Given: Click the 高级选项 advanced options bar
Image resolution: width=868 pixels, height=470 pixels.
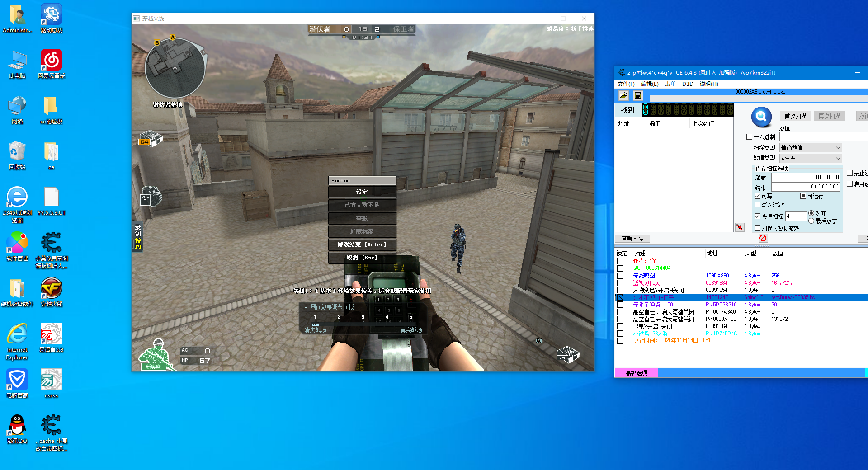Looking at the screenshot, I should (x=637, y=373).
